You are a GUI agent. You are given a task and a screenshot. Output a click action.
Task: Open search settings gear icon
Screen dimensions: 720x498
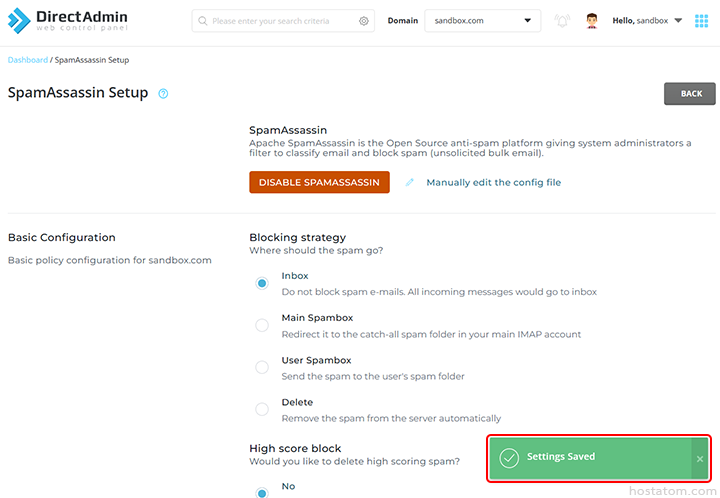point(364,21)
